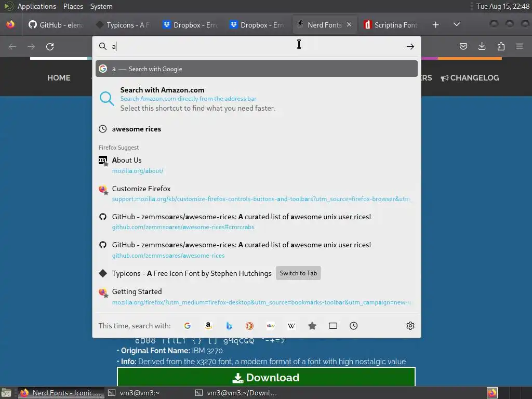Open the Downloads toolbar icon
Viewport: 532px width, 399px height.
point(482,46)
